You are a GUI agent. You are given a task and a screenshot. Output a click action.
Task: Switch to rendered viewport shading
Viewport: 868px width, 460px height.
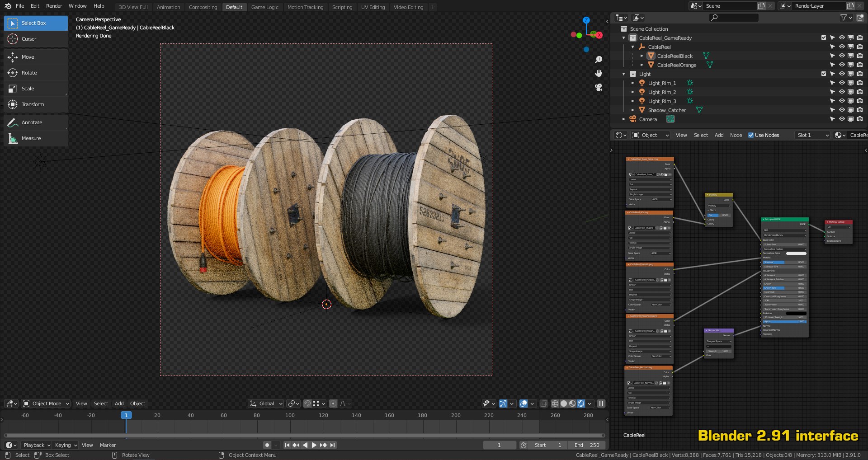[581, 404]
